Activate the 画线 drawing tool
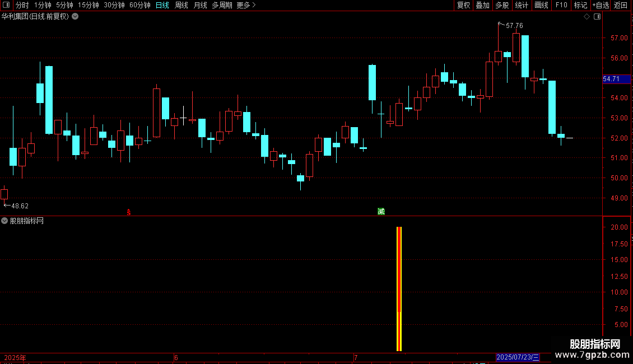 [x=541, y=5]
